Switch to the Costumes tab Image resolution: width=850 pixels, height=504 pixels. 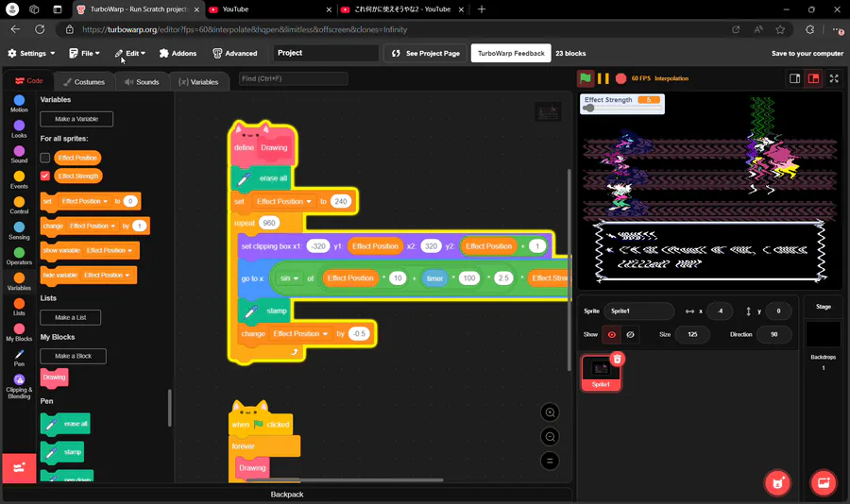click(84, 82)
